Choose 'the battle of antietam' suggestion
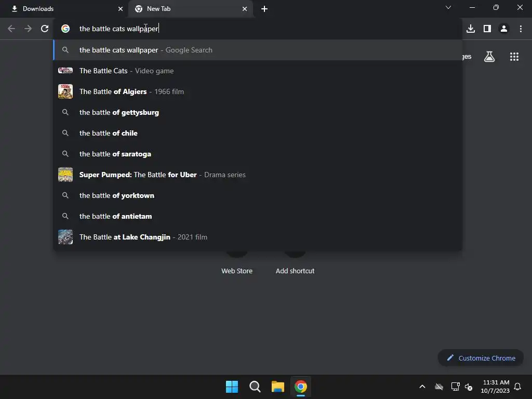The width and height of the screenshot is (532, 399). point(258,216)
